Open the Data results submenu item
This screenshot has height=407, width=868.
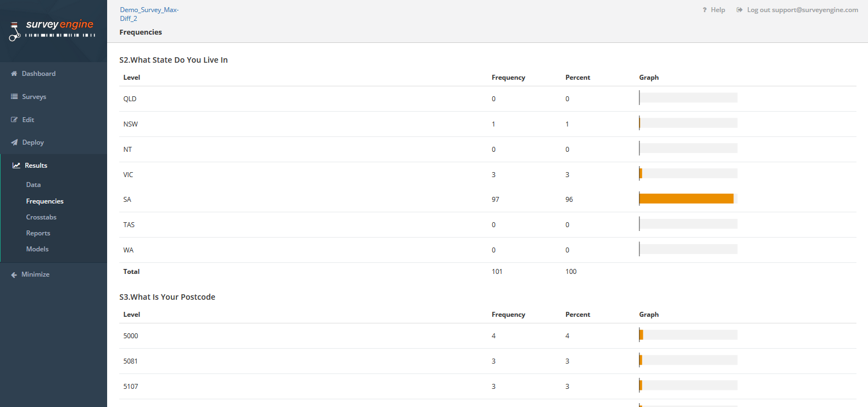pyautogui.click(x=34, y=185)
